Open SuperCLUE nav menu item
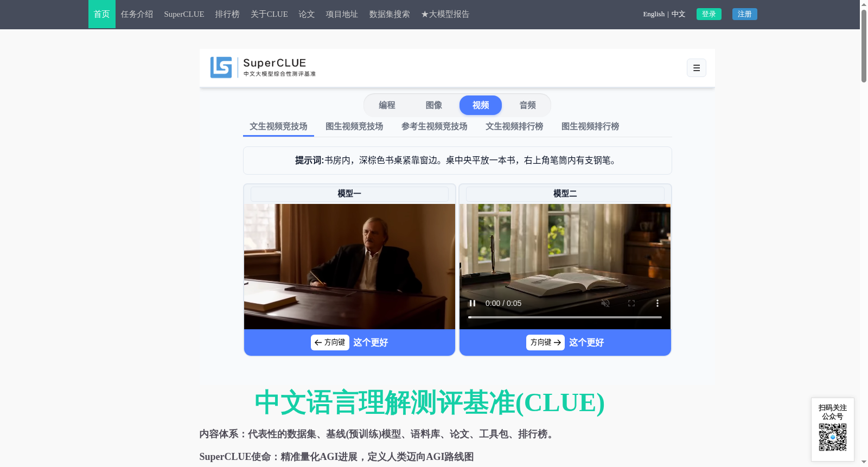The width and height of the screenshot is (868, 467). click(x=184, y=14)
